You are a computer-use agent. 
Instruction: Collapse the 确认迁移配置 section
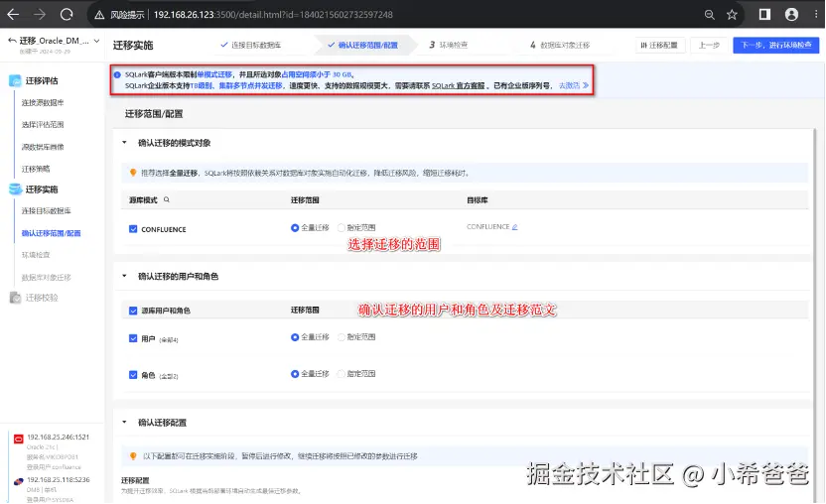click(x=124, y=423)
